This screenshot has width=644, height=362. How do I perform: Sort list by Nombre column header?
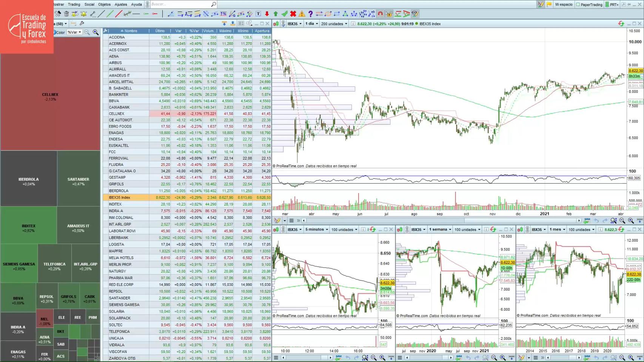point(129,31)
